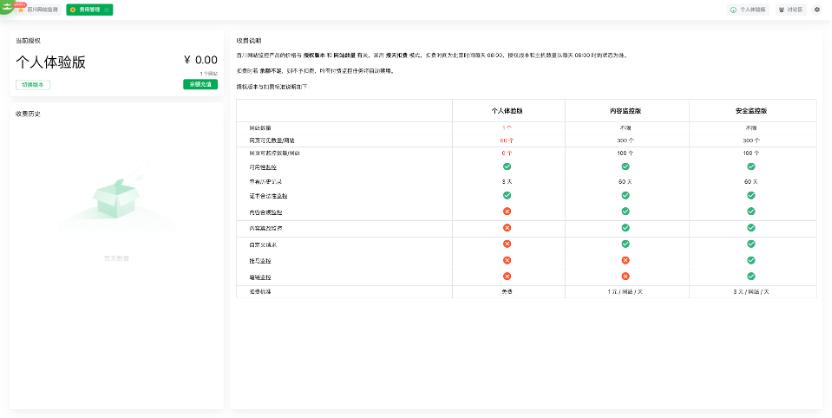Click the 挂马监控 check icon under 安全监控版
Viewport: 832px width, 418px height.
coord(751,260)
